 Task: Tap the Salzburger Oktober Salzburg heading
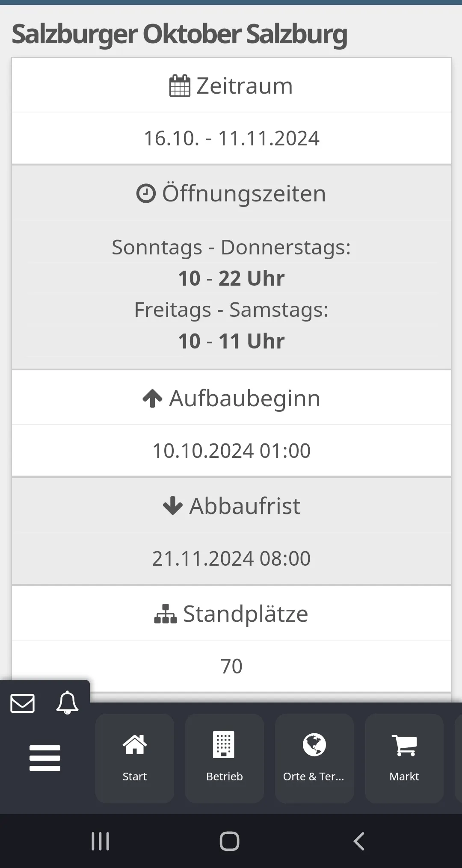(179, 34)
